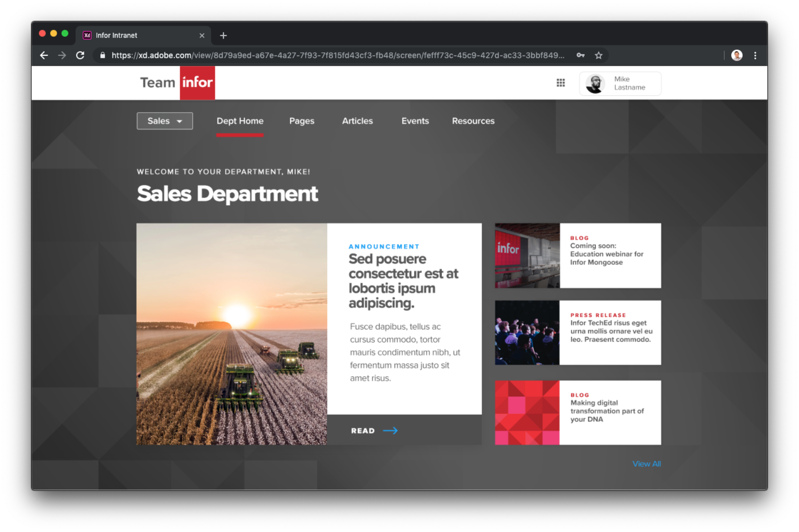
Task: Open 'Making digital transformation' blog post
Action: tap(607, 411)
